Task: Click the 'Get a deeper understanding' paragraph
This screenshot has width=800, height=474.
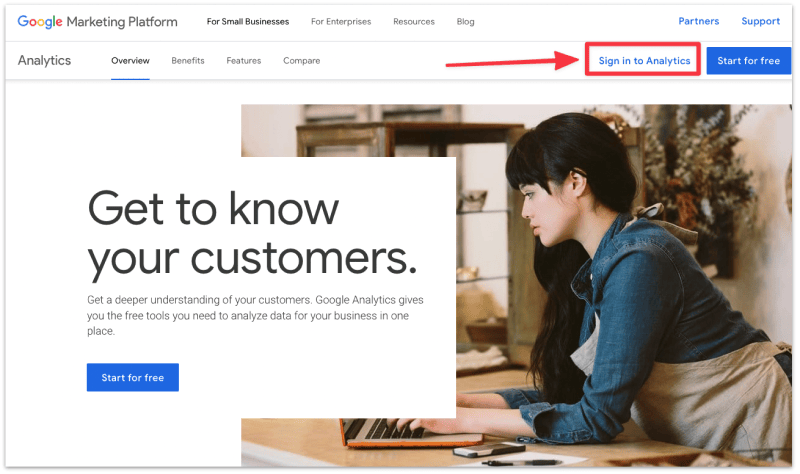Action: [255, 315]
